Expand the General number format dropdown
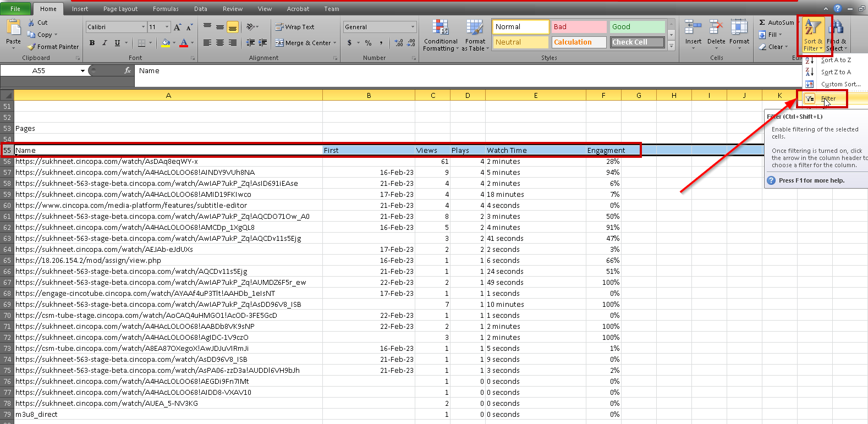Image resolution: width=868 pixels, height=424 pixels. click(413, 27)
